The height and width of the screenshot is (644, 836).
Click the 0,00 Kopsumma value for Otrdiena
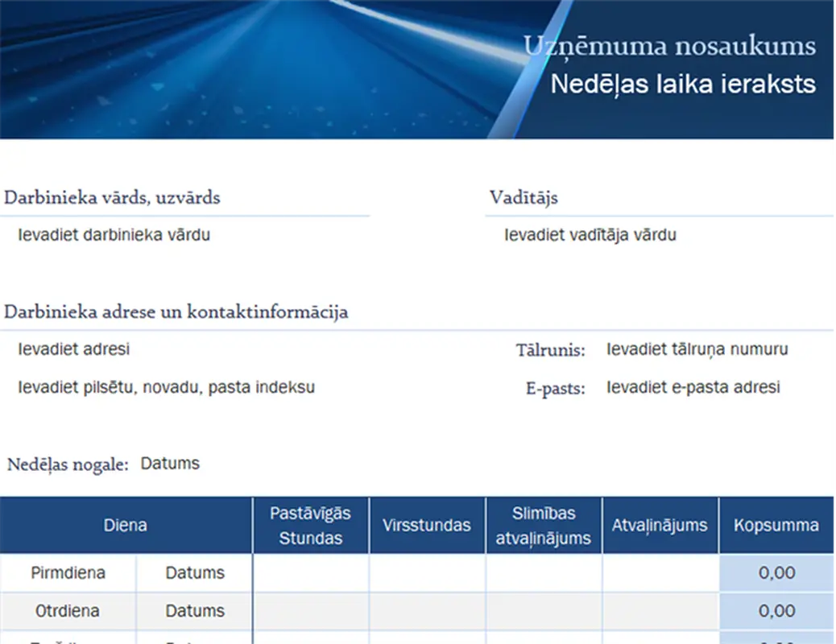[777, 611]
